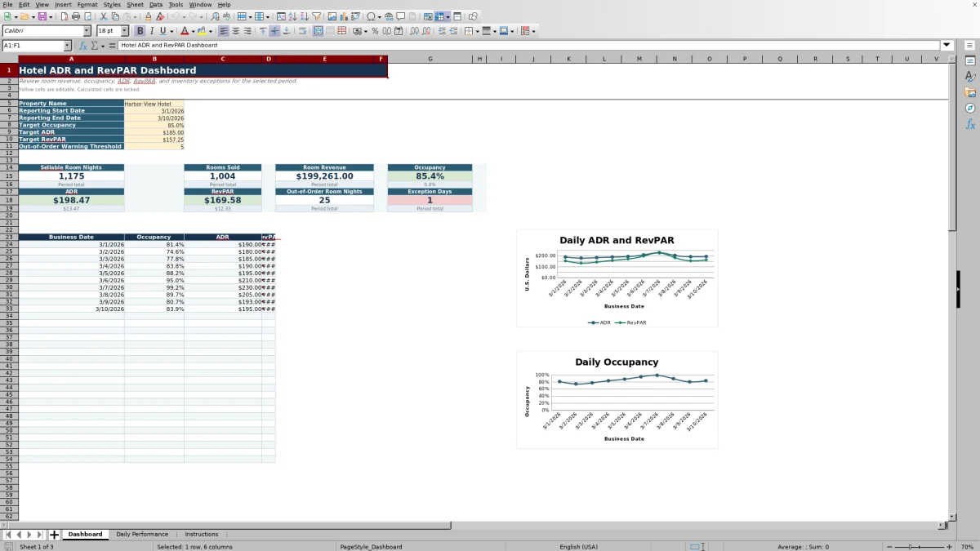980x551 pixels.
Task: Insert Image icon in toolbar
Action: 332,16
